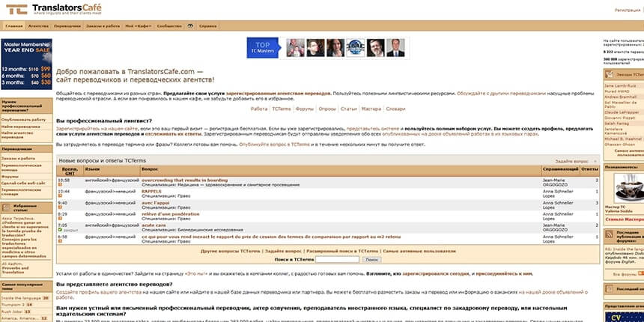Screen dimensions: 644x322
Task: Click the «Это мы!» page link
Action: (196, 273)
